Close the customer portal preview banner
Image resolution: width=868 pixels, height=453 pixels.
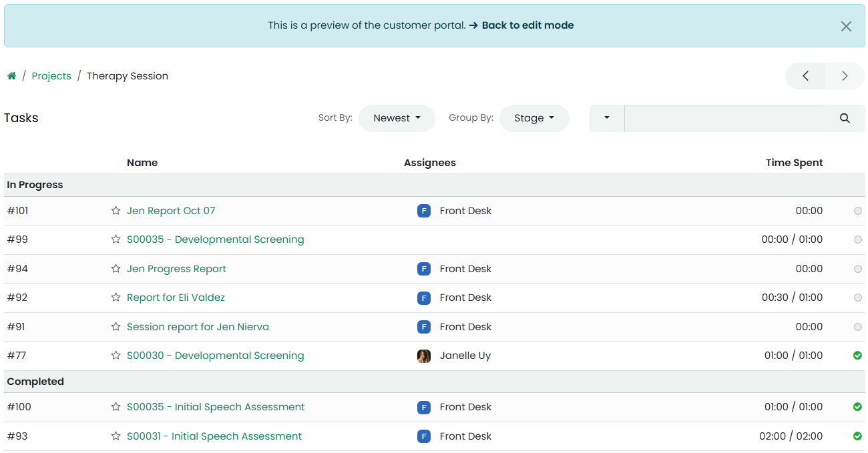[x=846, y=26]
